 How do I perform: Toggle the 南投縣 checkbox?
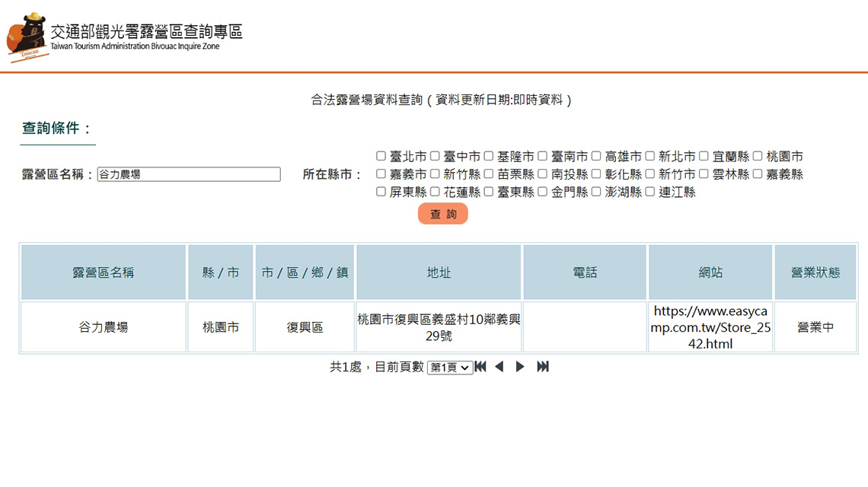[543, 174]
